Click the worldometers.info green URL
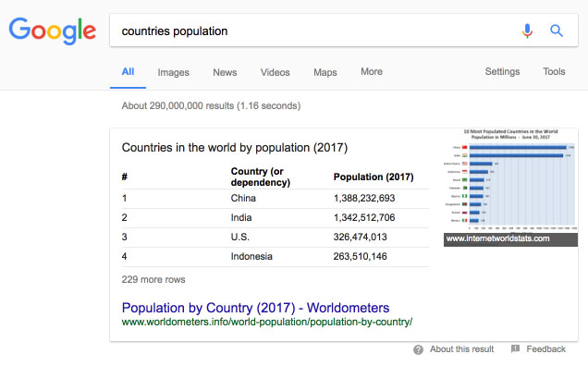Viewport: 588px width, 366px height. [267, 323]
